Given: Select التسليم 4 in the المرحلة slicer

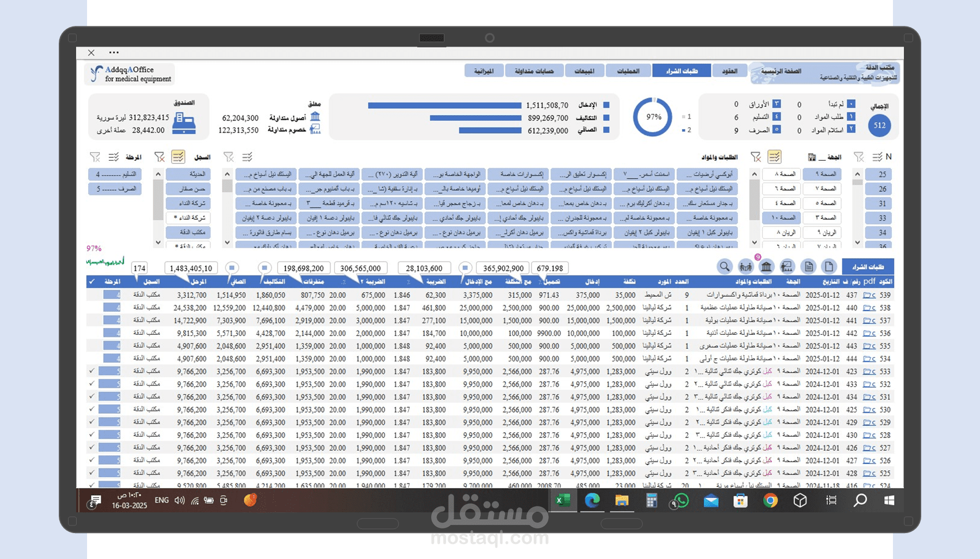Looking at the screenshot, I should [x=115, y=174].
